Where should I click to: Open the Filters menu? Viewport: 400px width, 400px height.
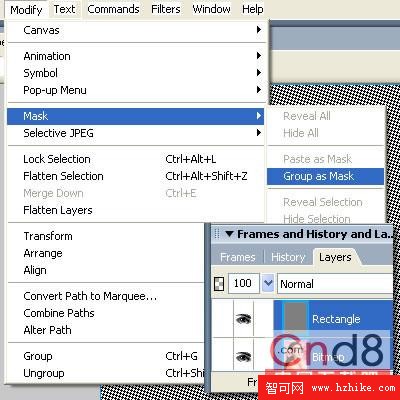tap(166, 9)
